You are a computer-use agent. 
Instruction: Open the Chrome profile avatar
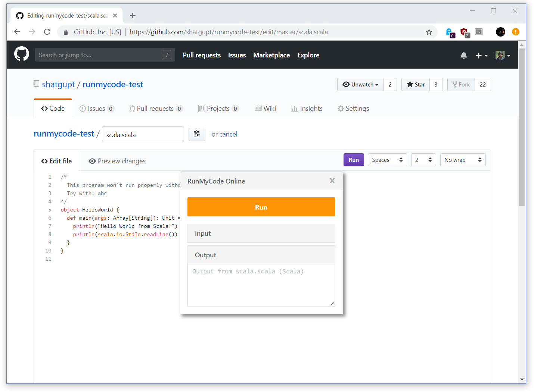[500, 32]
